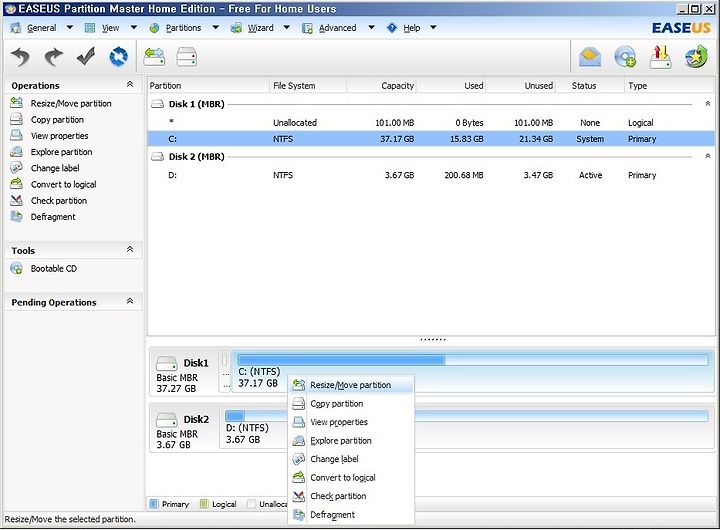
Task: Open the General menu dropdown arrow
Action: point(69,28)
